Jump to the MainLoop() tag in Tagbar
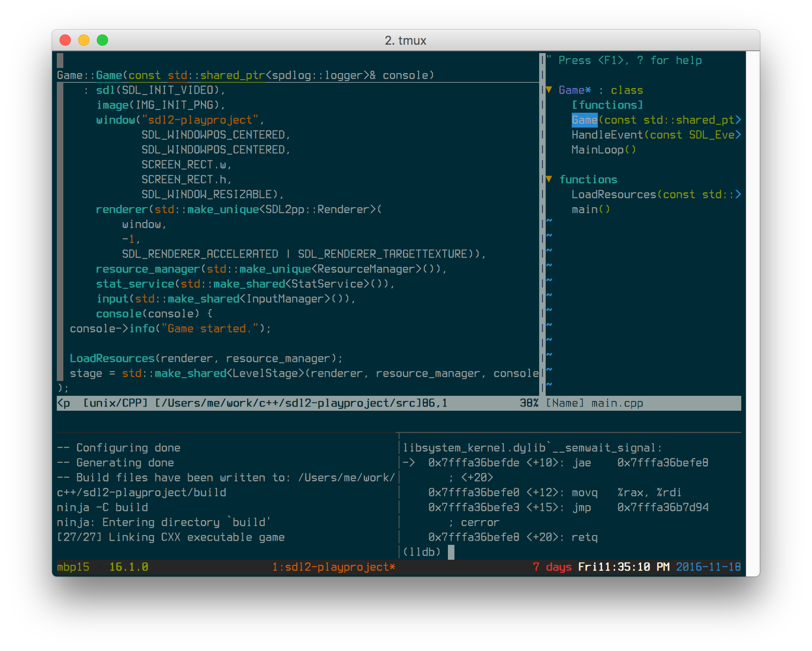 pos(603,149)
